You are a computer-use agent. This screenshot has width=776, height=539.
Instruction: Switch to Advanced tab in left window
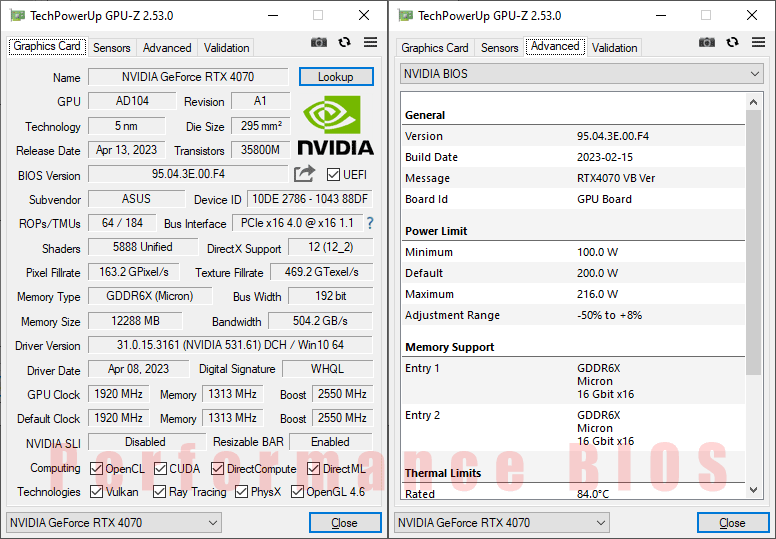click(x=167, y=48)
